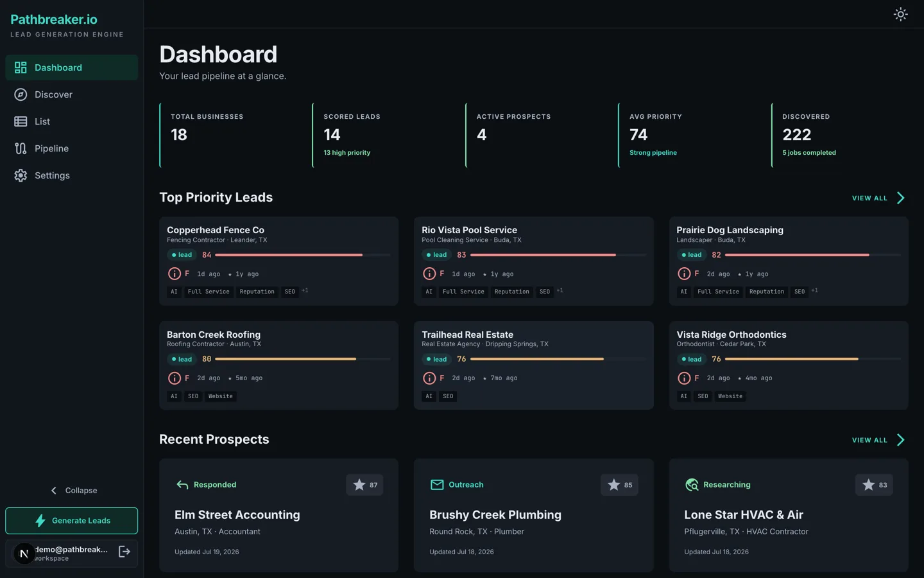This screenshot has height=578, width=924.
Task: Click the Outreach envelope icon
Action: (x=437, y=485)
